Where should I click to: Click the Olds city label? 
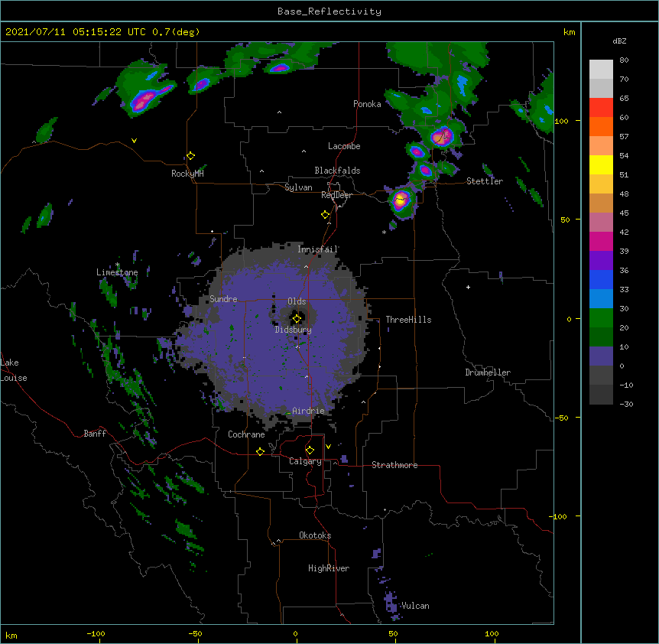(x=297, y=301)
